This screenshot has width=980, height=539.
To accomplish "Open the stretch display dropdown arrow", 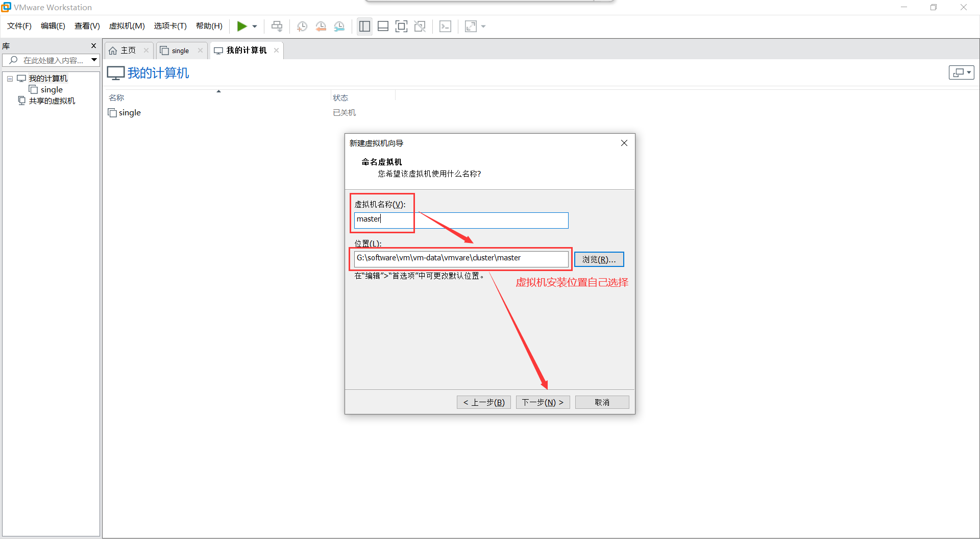I will click(483, 27).
